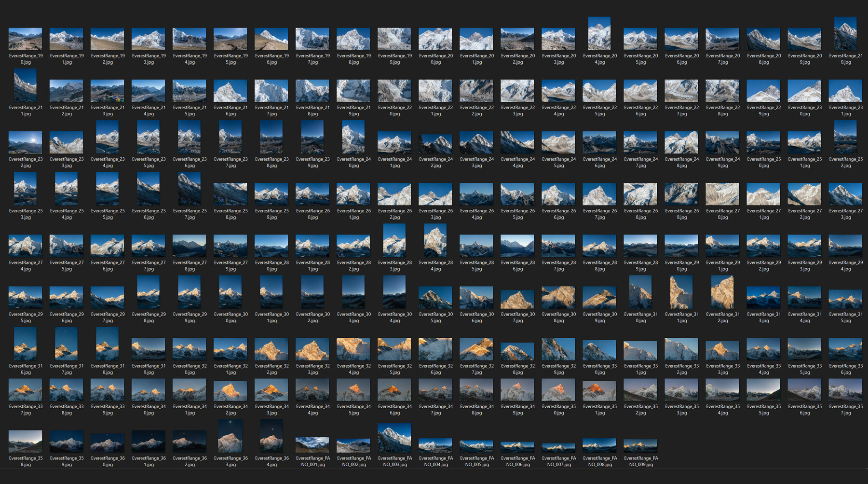Select the EverestRange_216.jpg thumbnail
Screen dimensions: 868x484
[231, 91]
